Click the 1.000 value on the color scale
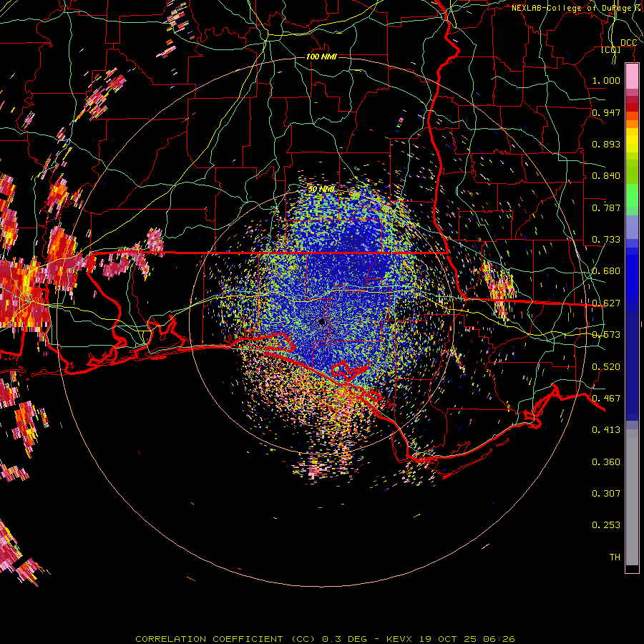 [606, 80]
